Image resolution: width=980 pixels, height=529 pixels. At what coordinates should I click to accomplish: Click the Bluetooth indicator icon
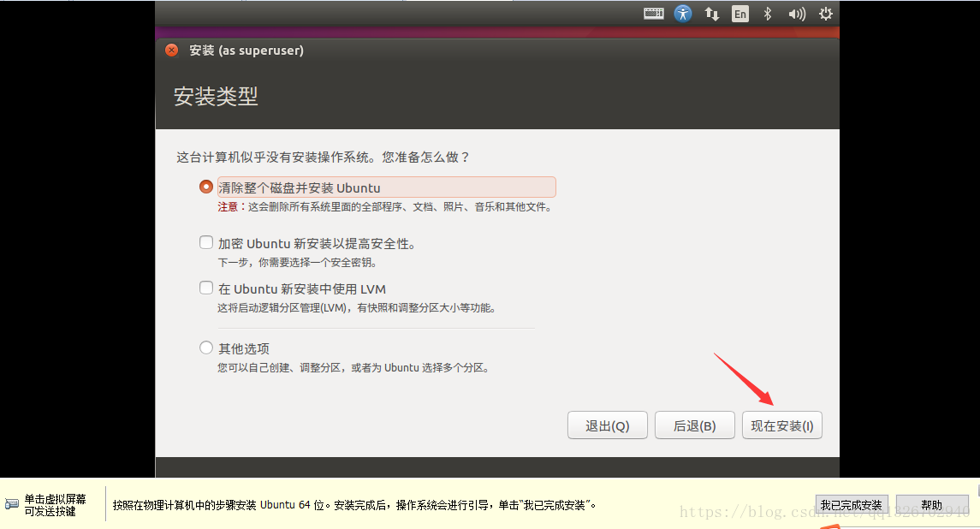(x=768, y=14)
